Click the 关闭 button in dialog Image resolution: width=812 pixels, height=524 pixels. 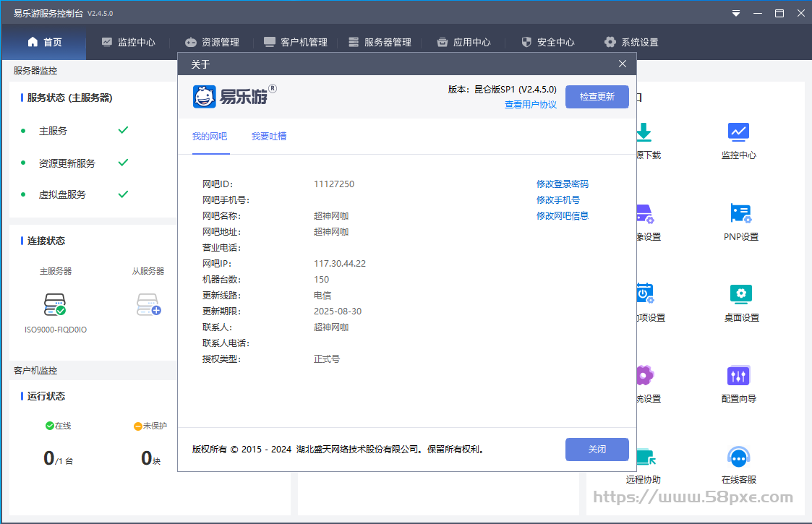[597, 450]
